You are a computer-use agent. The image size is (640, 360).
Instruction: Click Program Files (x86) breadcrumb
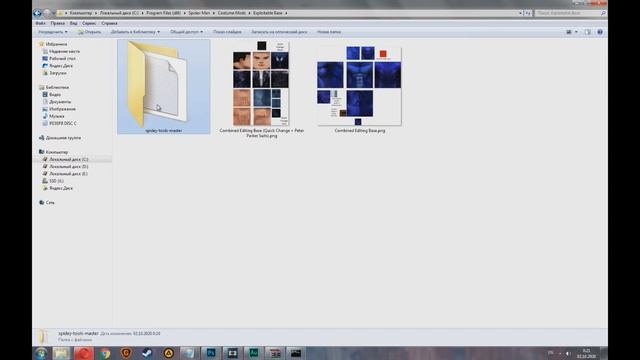tap(163, 13)
